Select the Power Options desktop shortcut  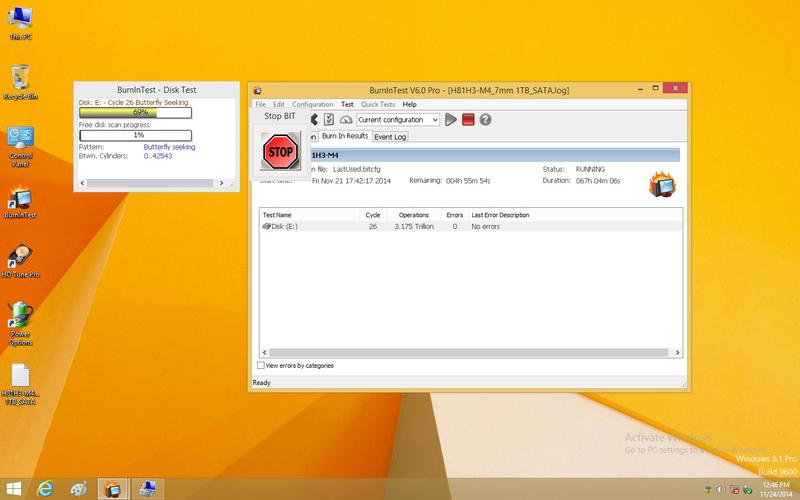click(x=20, y=324)
